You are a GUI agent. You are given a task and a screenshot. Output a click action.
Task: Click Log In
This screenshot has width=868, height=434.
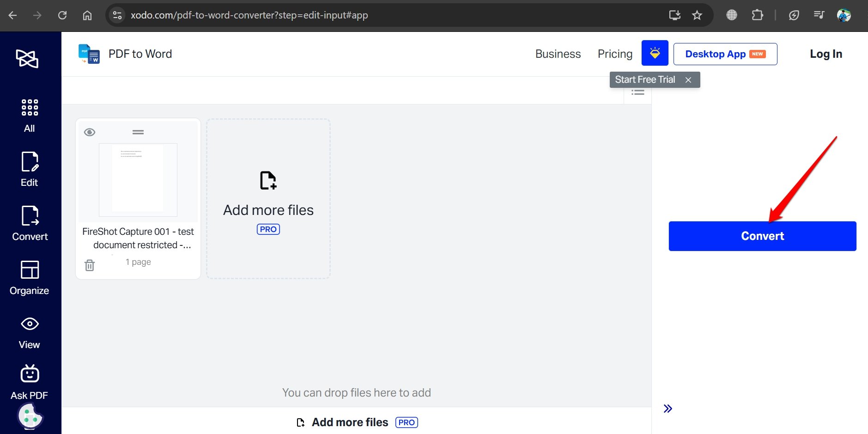826,54
